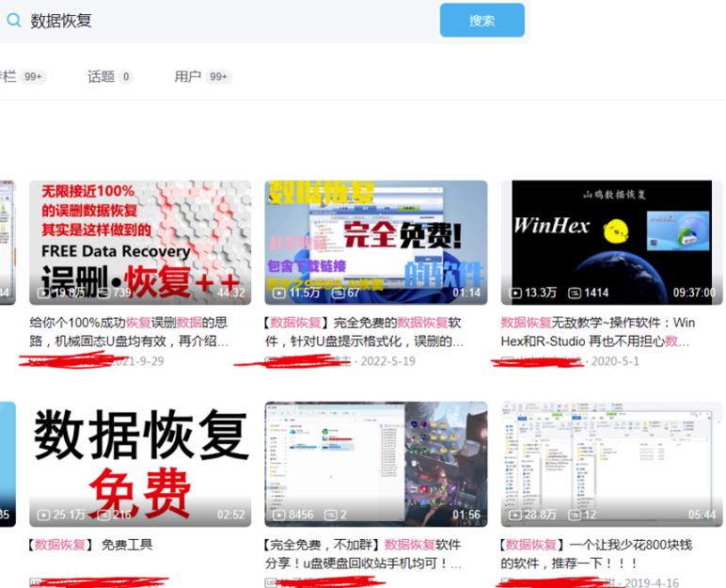This screenshot has width=726, height=588.
Task: Open the WinHex 山鸡数据恢复 video thumbnail
Action: click(x=611, y=242)
